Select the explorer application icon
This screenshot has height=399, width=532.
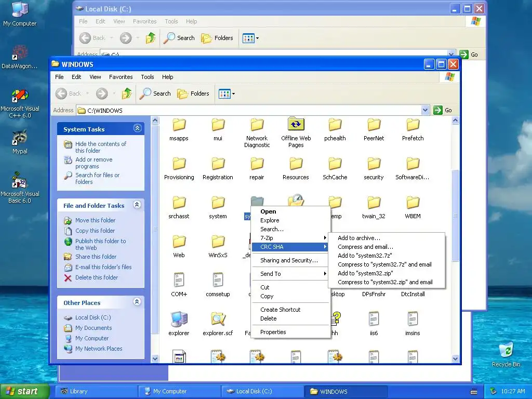click(x=179, y=320)
